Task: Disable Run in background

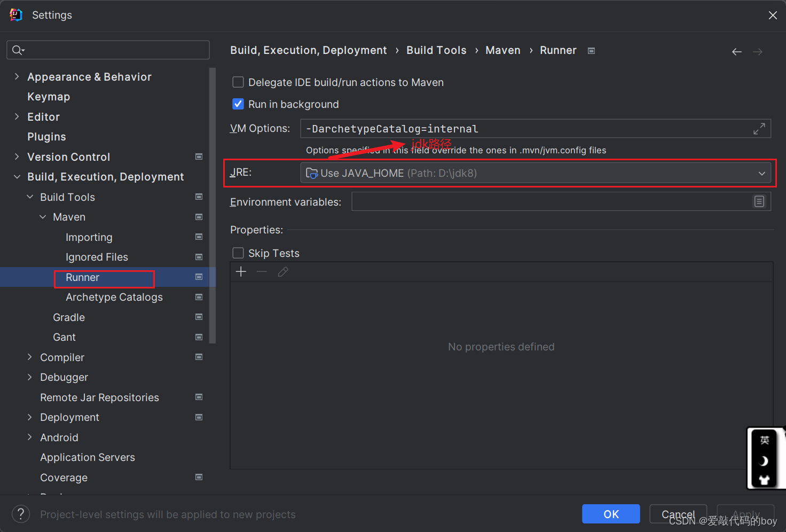Action: pos(238,104)
